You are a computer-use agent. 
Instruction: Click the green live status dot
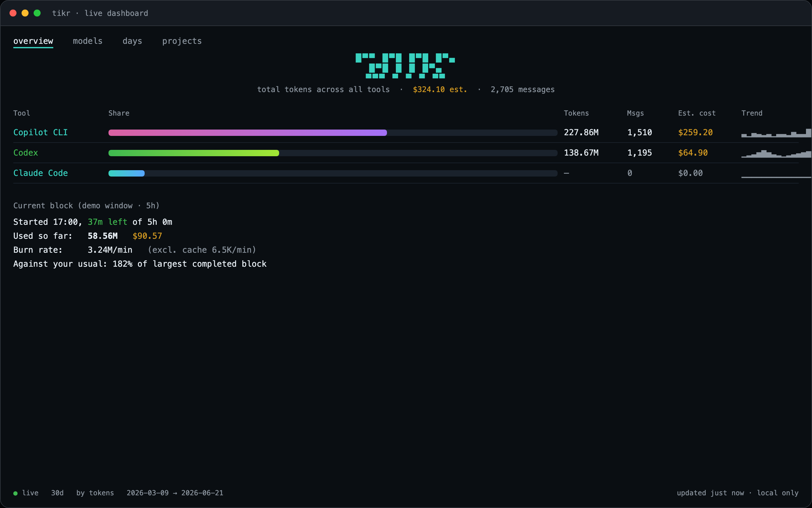pos(16,493)
